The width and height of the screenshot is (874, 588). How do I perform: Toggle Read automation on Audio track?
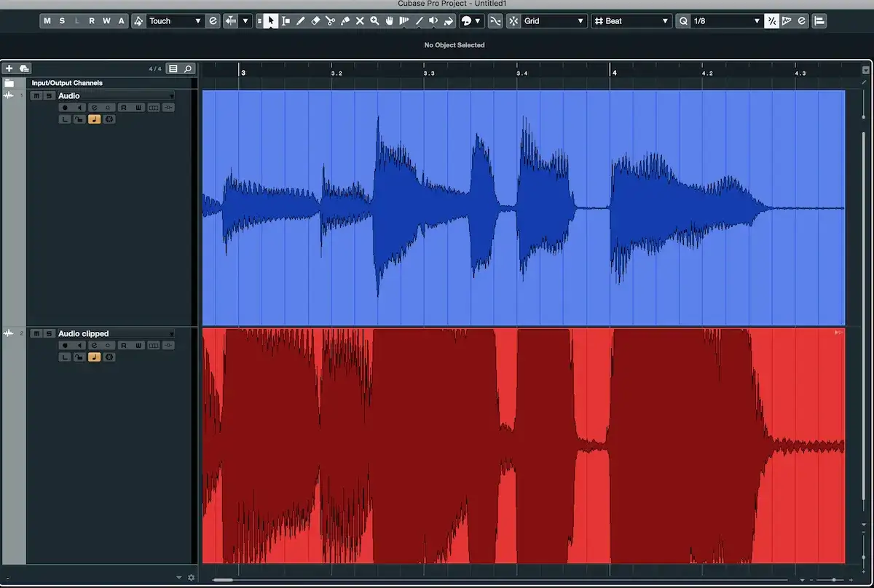click(x=124, y=108)
